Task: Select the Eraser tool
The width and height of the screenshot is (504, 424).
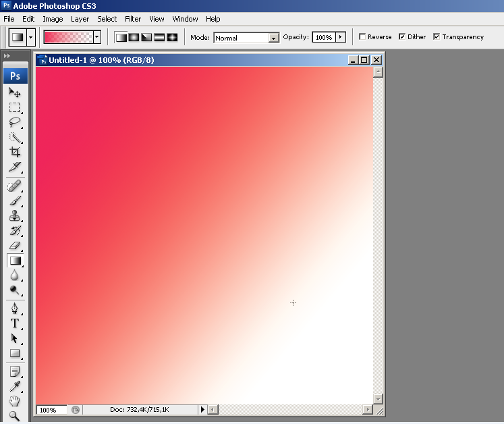Action: 15,246
